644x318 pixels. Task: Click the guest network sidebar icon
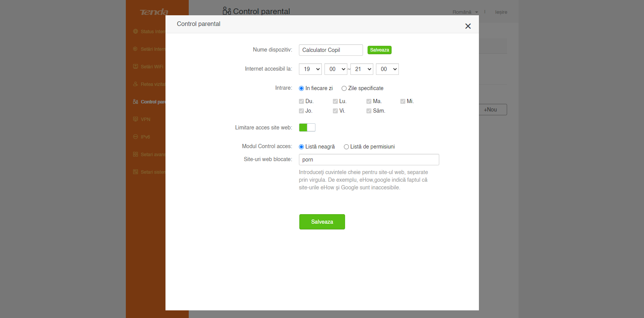click(x=135, y=84)
